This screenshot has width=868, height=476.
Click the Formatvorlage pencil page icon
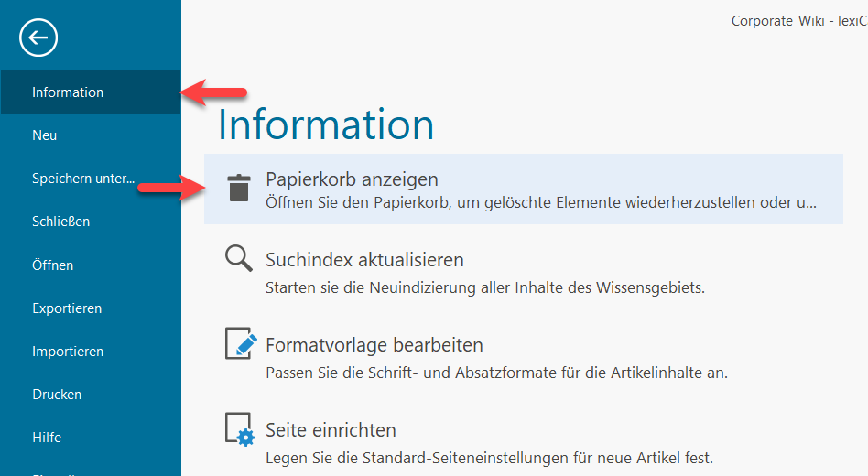tap(241, 344)
